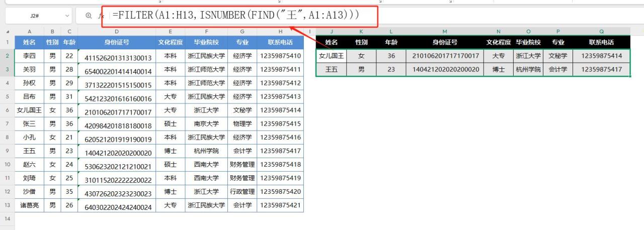Select column H header

(280, 32)
